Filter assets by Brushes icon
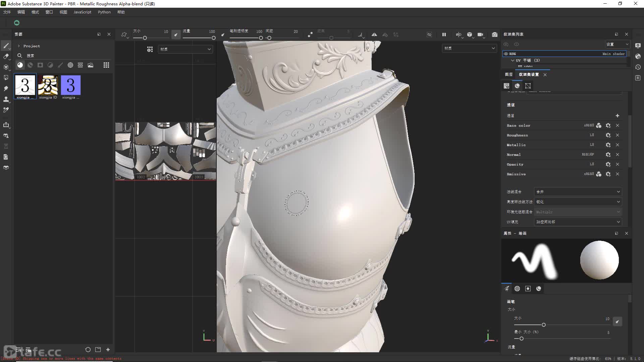The width and height of the screenshot is (644, 362). pos(60,65)
